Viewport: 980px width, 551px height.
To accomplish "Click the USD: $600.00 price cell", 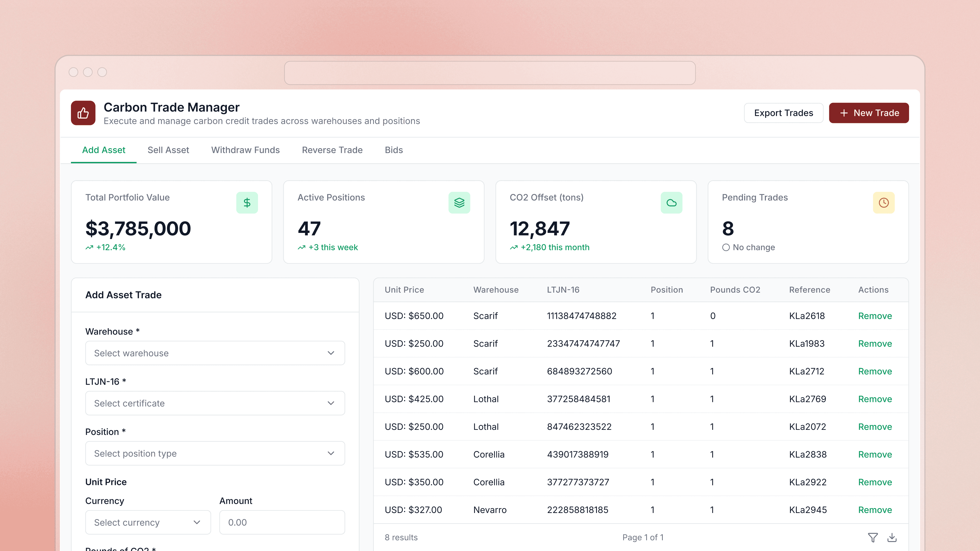I will point(414,371).
